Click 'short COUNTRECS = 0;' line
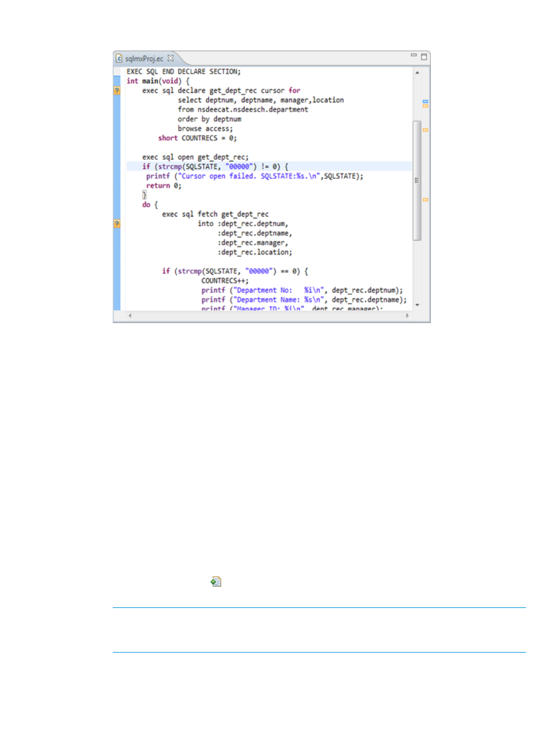This screenshot has width=560, height=746. click(198, 138)
